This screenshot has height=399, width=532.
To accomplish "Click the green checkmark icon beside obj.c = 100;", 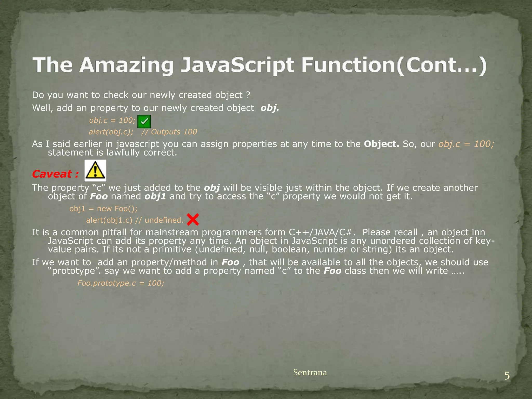I will tap(144, 122).
